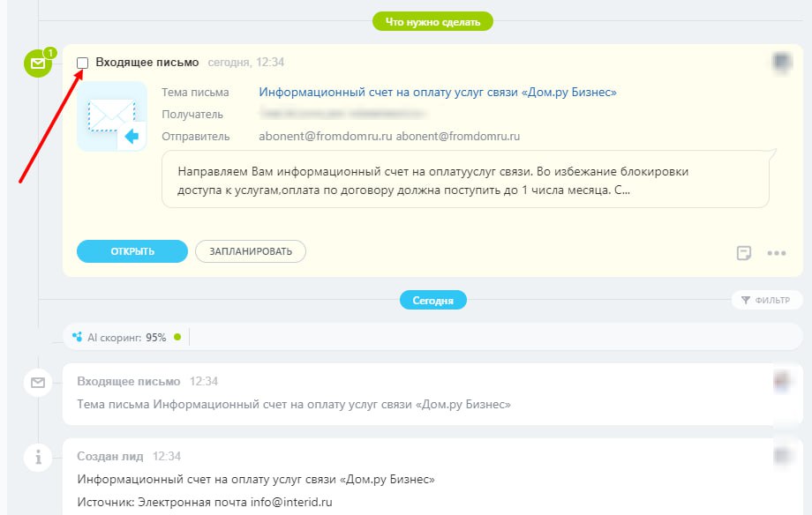Click the user avatar in the yellow email card
Viewport: 812px width, 515px height.
781,62
